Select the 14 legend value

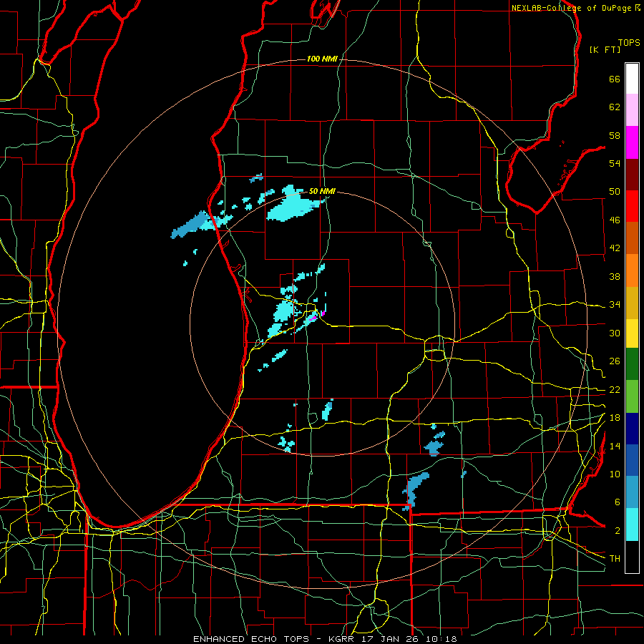[615, 446]
